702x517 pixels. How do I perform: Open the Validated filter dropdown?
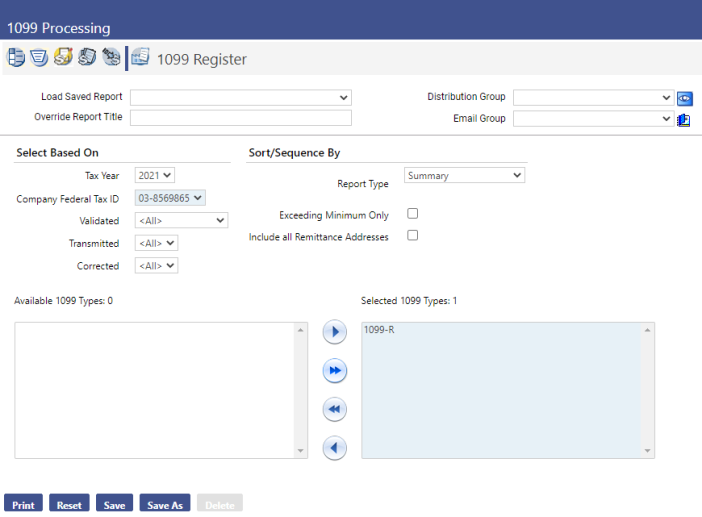[x=181, y=220]
